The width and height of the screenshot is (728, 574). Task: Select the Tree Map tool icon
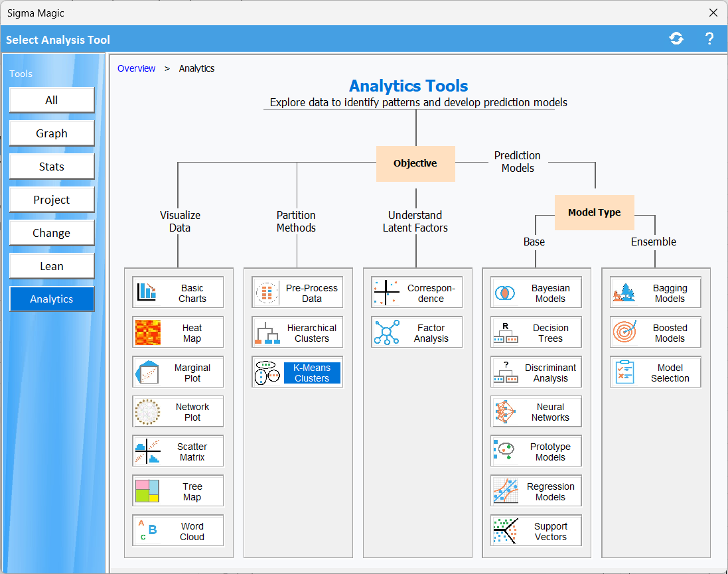point(148,491)
